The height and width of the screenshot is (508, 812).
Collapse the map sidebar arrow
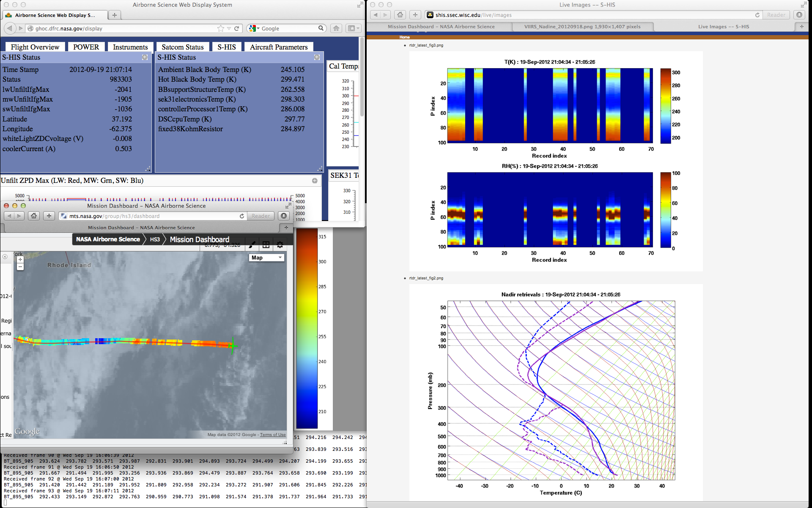[5, 257]
